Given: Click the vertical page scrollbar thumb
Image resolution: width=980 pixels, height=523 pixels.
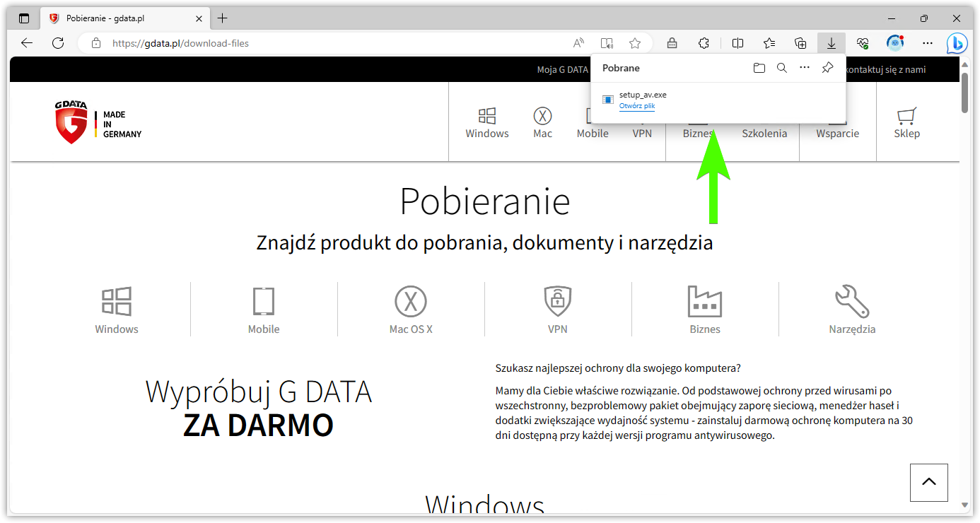Looking at the screenshot, I should pos(965,92).
